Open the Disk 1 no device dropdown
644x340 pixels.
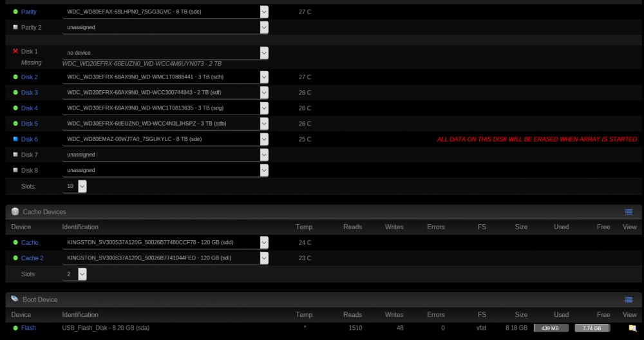click(x=165, y=53)
